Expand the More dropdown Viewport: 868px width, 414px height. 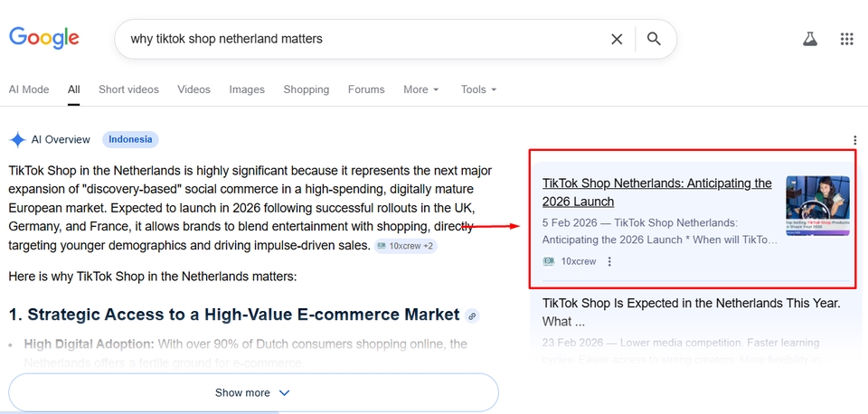[x=420, y=89]
